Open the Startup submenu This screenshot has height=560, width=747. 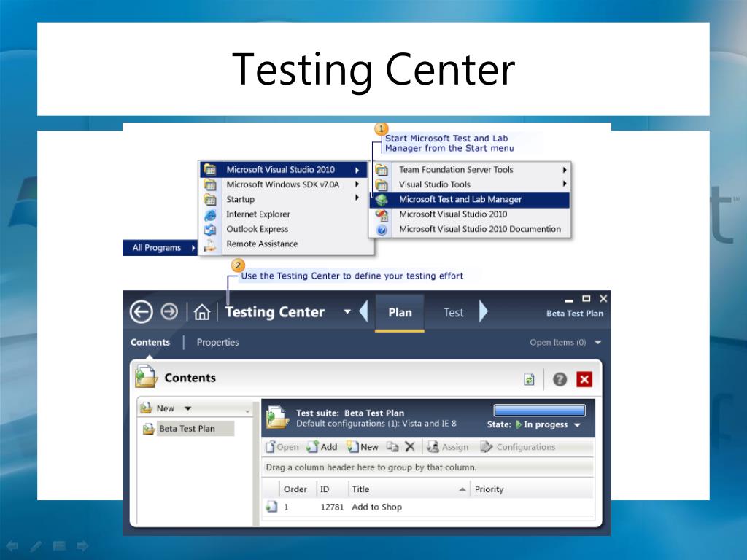click(x=284, y=199)
